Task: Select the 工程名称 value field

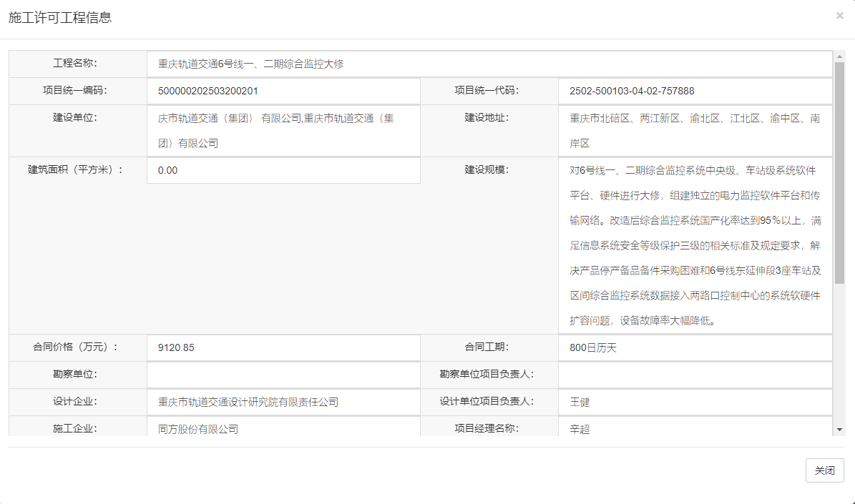Action: click(489, 64)
